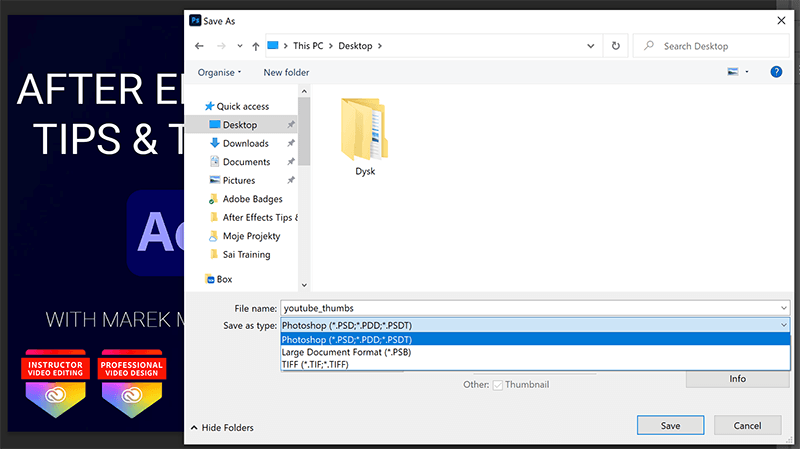Expand the address bar history dropdown
Viewport: 800px width, 449px height.
pyautogui.click(x=590, y=46)
